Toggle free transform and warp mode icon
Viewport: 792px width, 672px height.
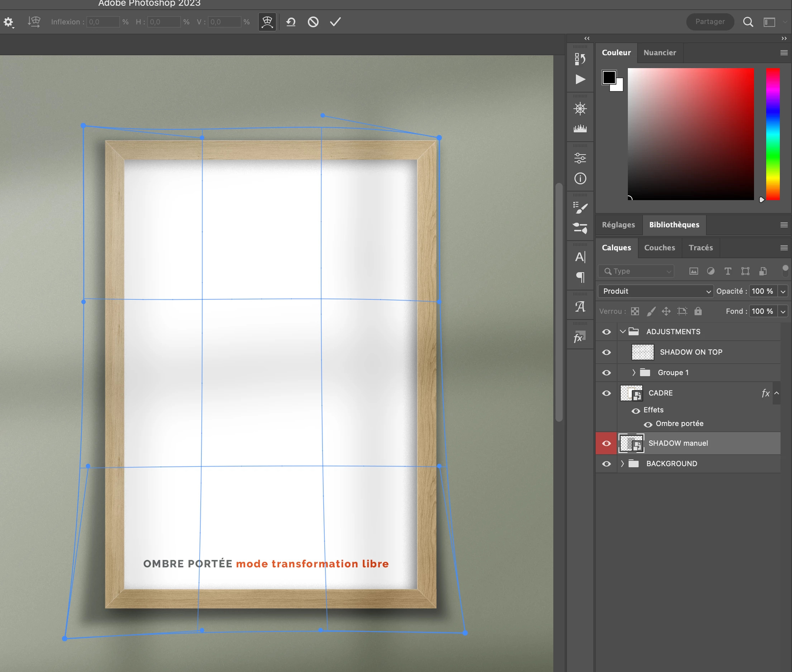coord(267,22)
